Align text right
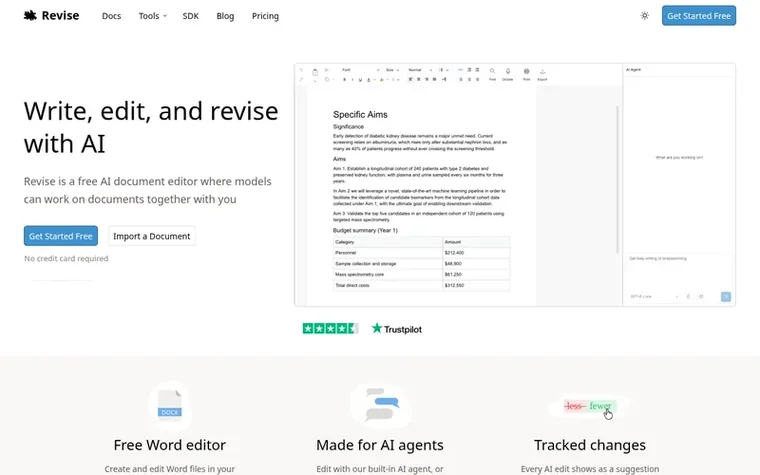760x475 pixels. tap(427, 79)
